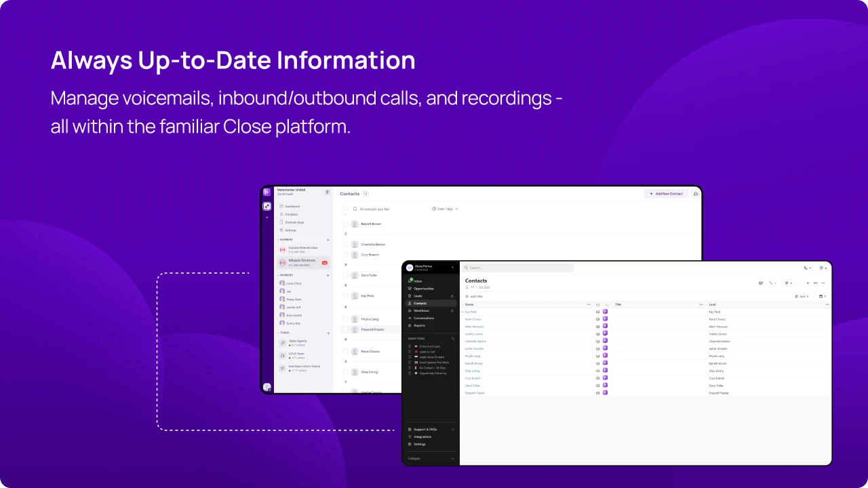Tick the Kay Peck checkbox in back window
The width and height of the screenshot is (868, 488).
pos(346,296)
